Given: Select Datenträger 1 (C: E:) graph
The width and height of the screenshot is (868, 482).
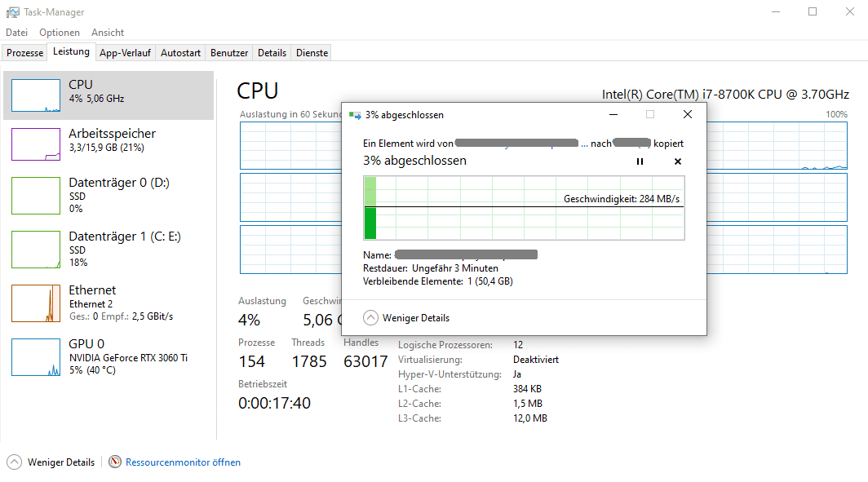Looking at the screenshot, I should 36,249.
